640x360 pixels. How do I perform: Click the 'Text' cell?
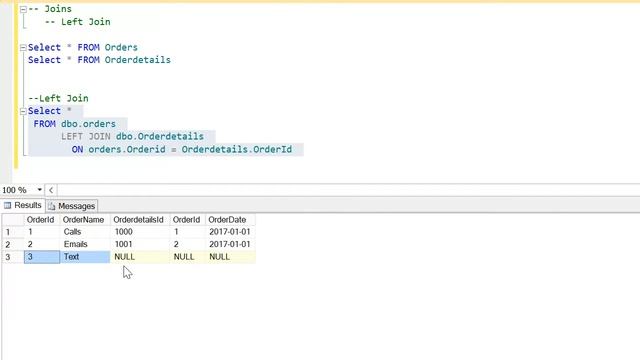[x=85, y=257]
